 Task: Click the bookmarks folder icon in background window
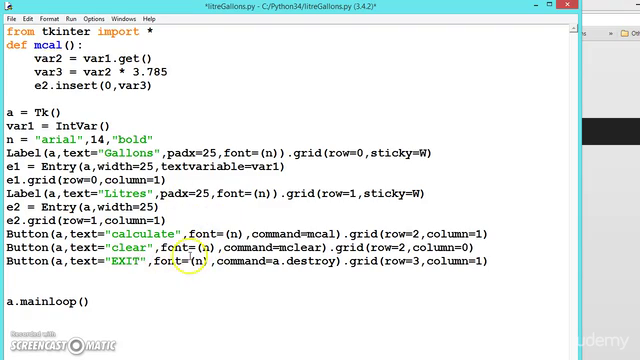pos(624,33)
